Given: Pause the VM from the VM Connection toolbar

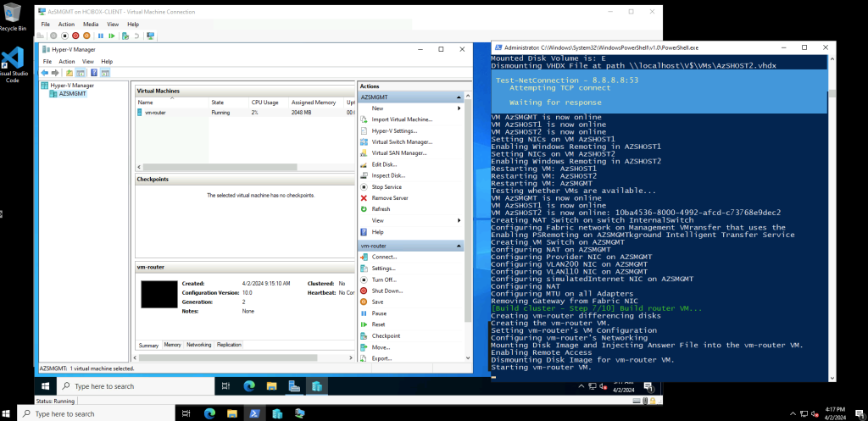Looking at the screenshot, I should pos(101,36).
